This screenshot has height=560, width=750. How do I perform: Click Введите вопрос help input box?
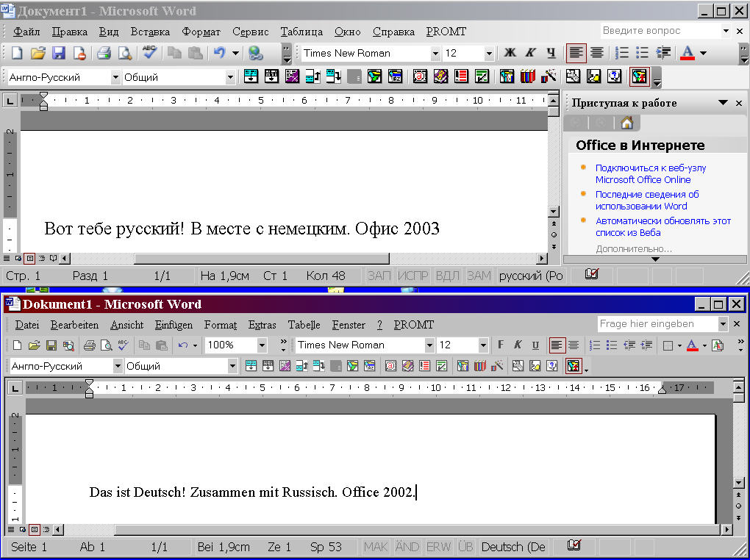click(x=661, y=31)
